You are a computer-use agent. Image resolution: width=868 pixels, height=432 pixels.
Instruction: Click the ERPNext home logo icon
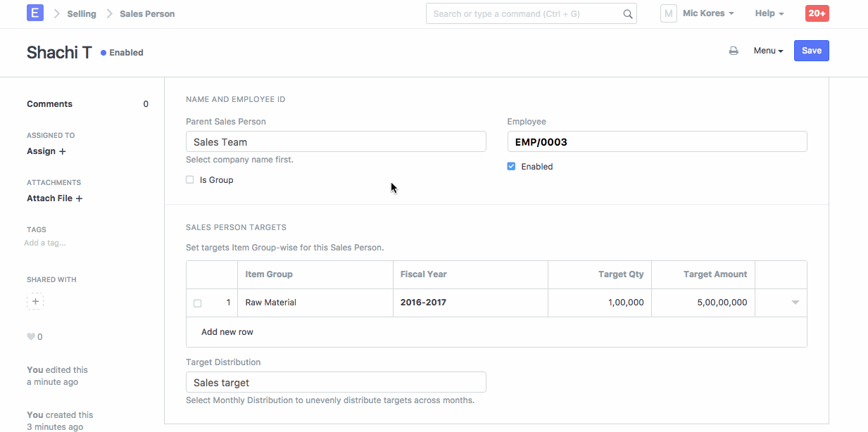(x=34, y=13)
